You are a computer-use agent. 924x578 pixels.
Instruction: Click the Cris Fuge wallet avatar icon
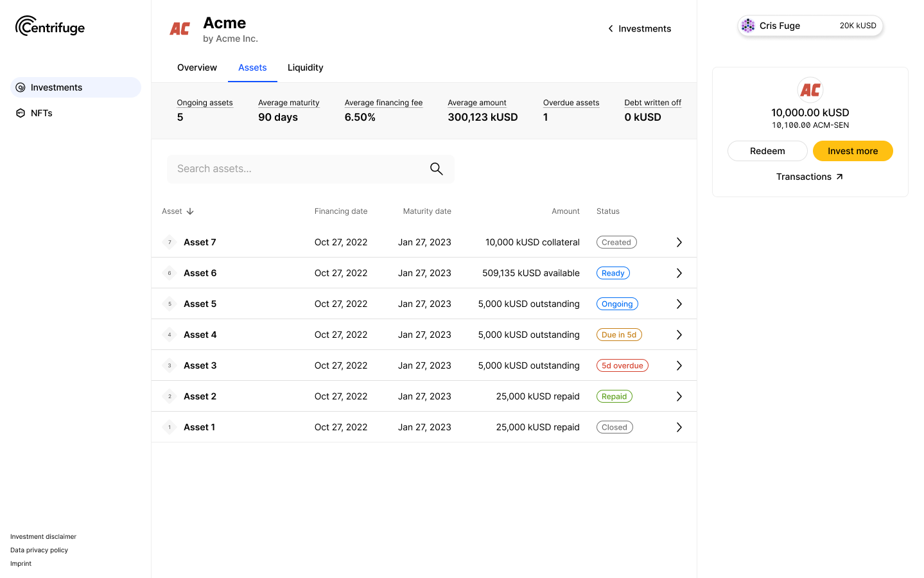[x=748, y=26]
